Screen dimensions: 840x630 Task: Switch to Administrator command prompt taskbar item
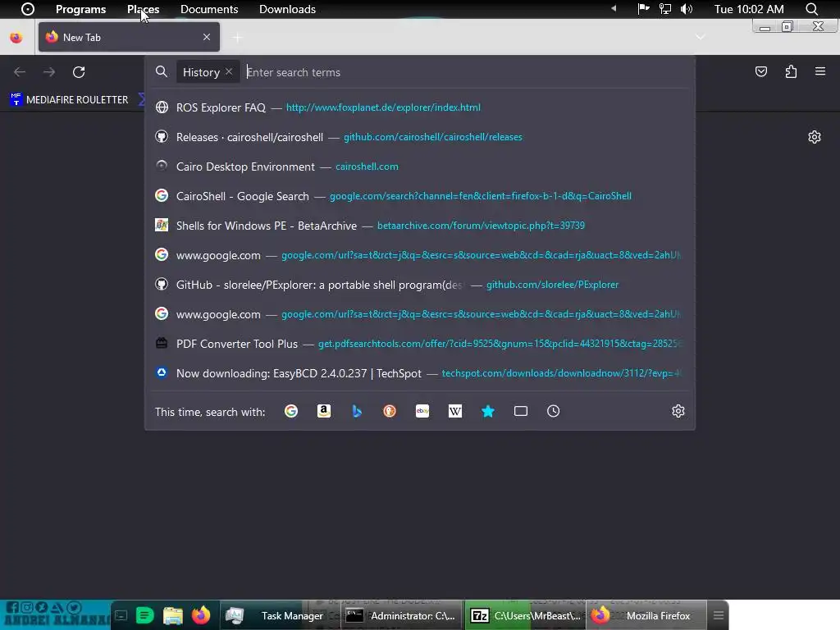coord(402,615)
